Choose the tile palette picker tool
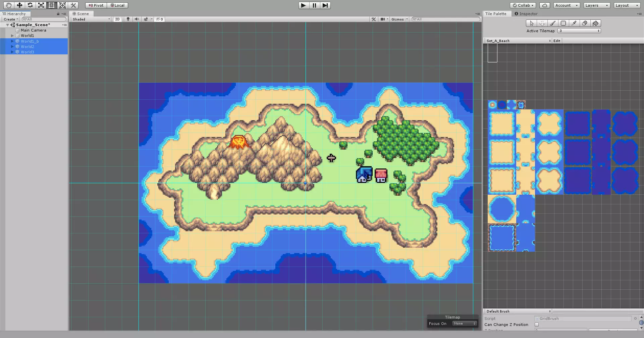This screenshot has width=644, height=338. [x=574, y=23]
